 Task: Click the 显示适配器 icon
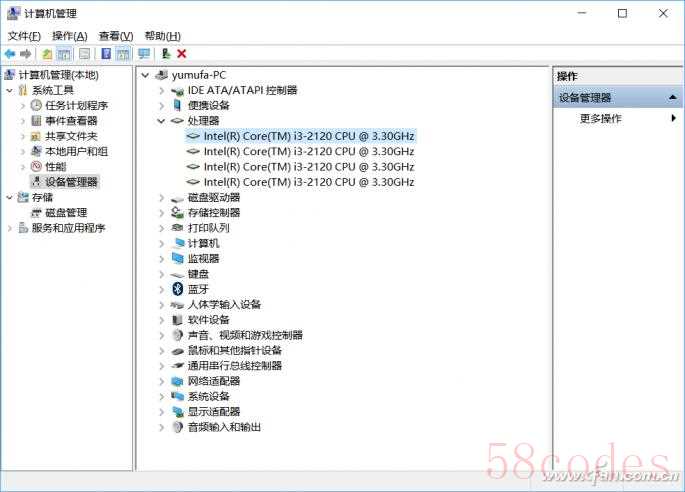pos(177,412)
